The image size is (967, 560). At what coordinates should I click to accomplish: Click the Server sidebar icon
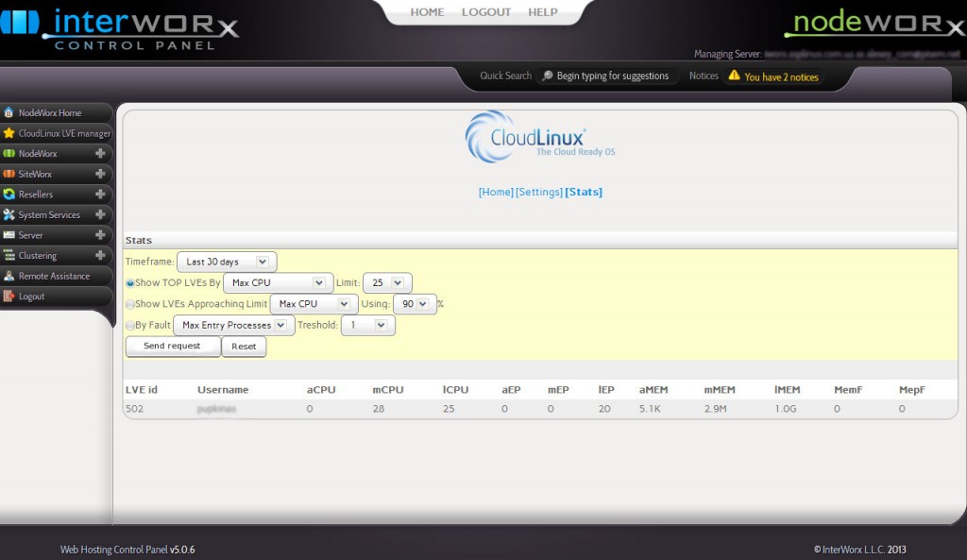(x=8, y=235)
